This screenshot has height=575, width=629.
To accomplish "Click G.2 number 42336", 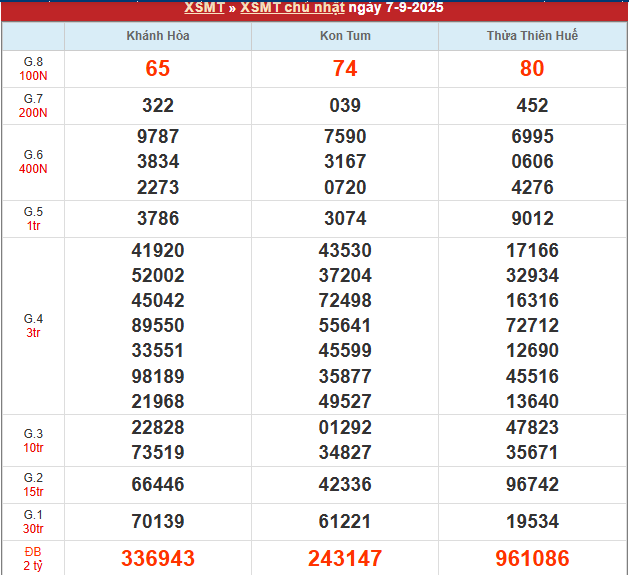I will (345, 484).
